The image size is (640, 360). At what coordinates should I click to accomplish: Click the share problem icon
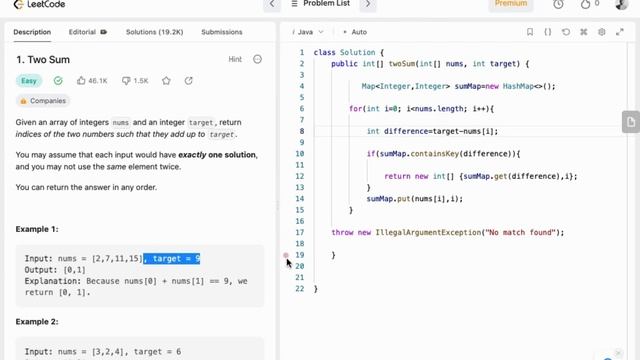189,81
